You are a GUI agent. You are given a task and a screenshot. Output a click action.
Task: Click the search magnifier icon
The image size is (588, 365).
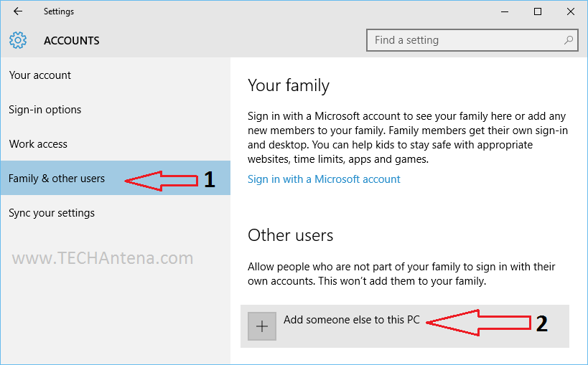point(569,39)
